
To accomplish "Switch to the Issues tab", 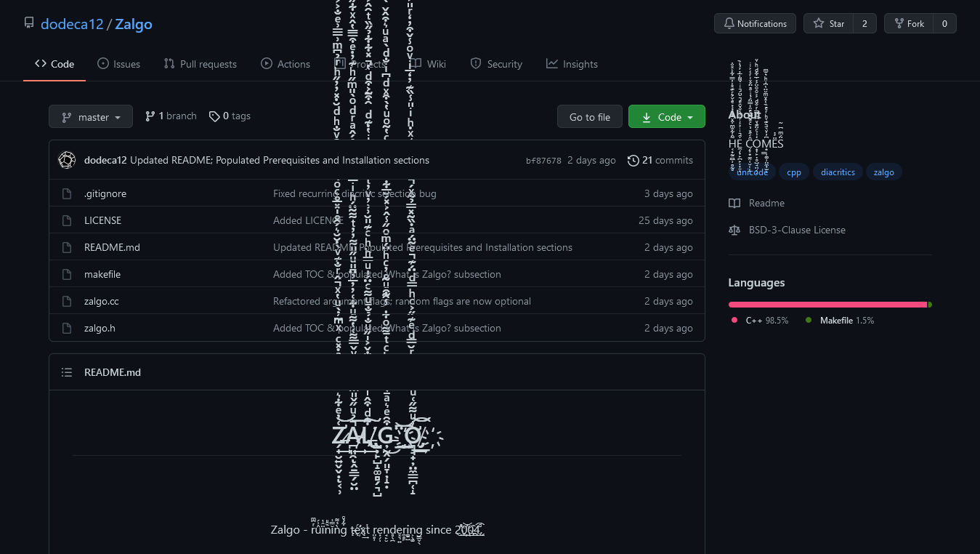I will point(118,64).
